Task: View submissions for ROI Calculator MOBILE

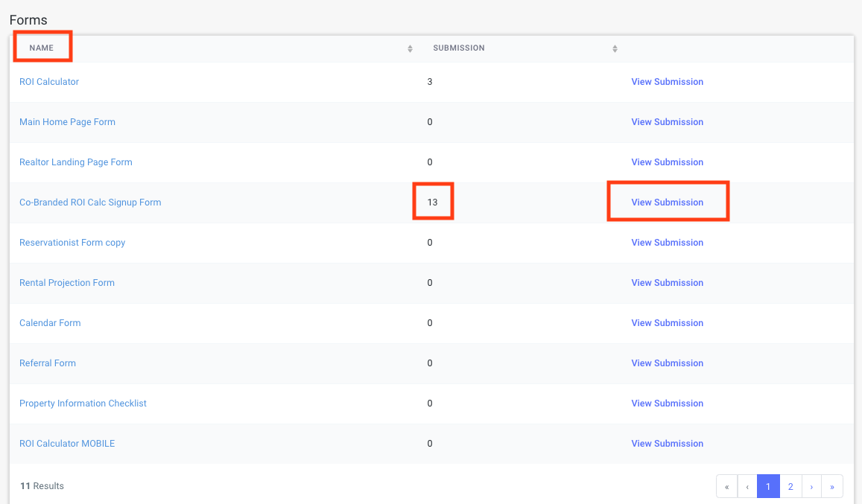Action: 667,444
